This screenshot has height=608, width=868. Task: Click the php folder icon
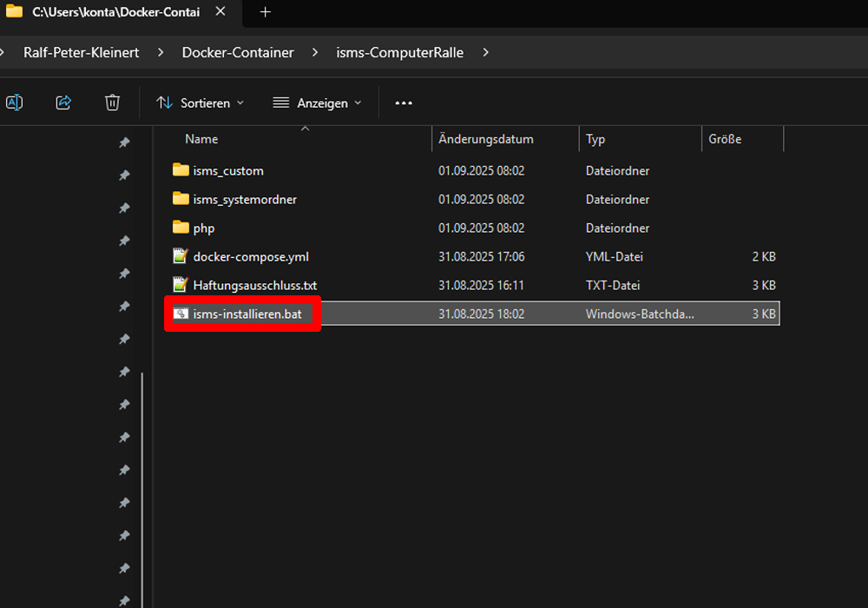click(x=181, y=228)
